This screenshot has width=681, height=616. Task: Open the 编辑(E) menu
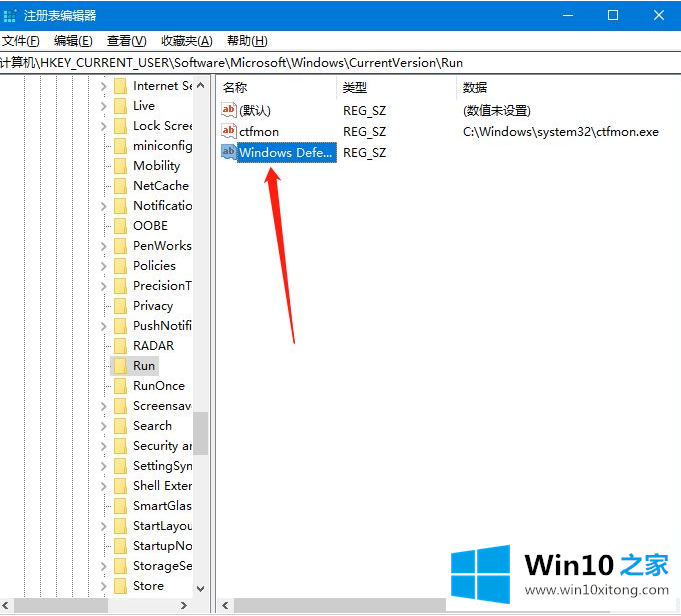point(73,41)
